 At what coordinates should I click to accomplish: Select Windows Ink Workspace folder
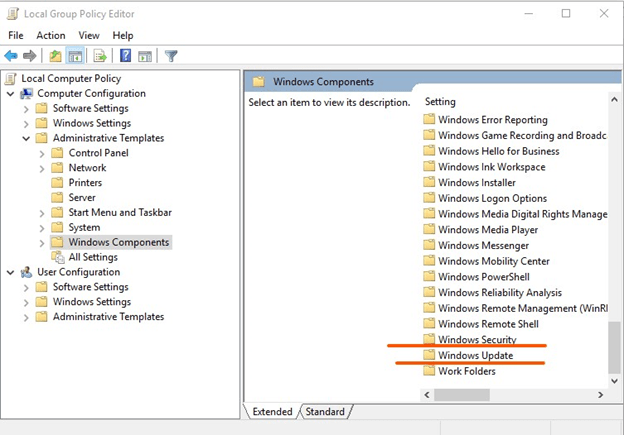[491, 167]
